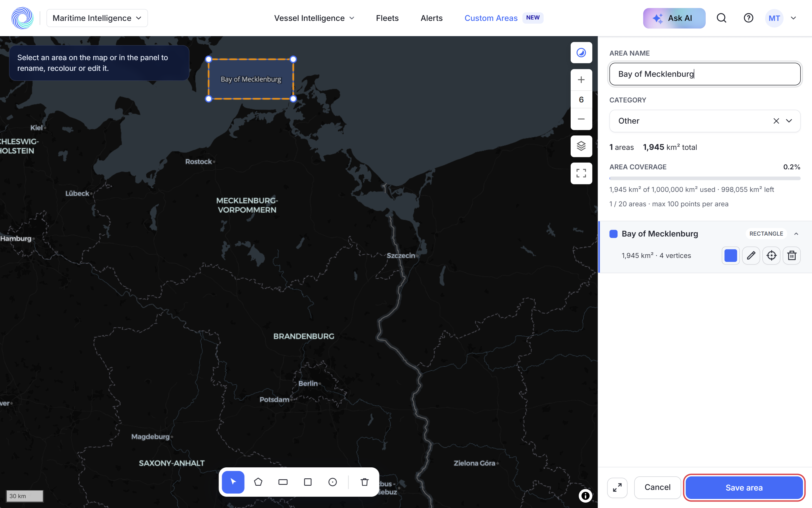Choose the square drawing tool

pyautogui.click(x=308, y=482)
